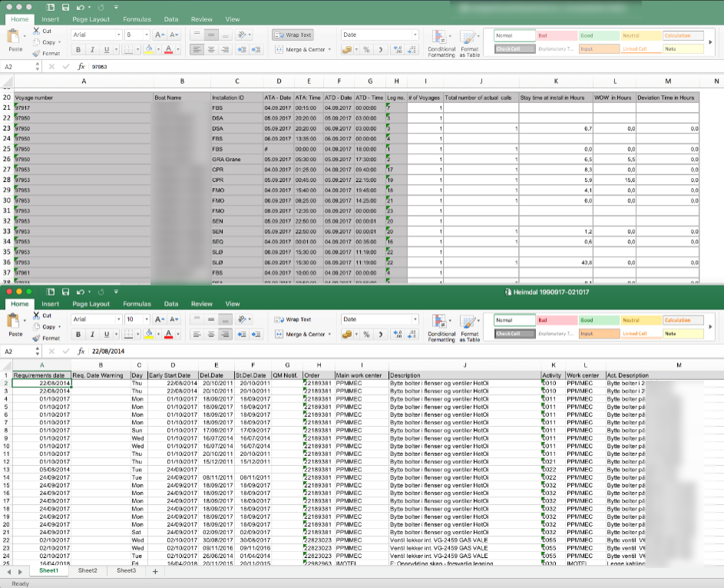Increase indent in the top Excel window
Viewport: 724px width, 588px height.
point(256,49)
